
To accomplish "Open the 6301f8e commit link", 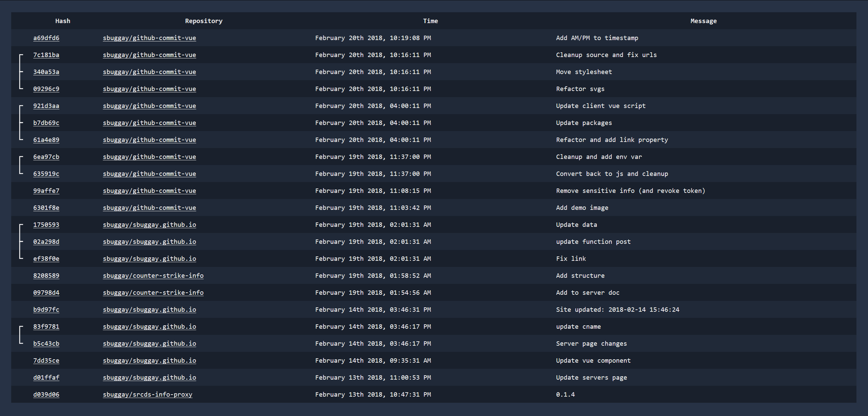I will [46, 208].
